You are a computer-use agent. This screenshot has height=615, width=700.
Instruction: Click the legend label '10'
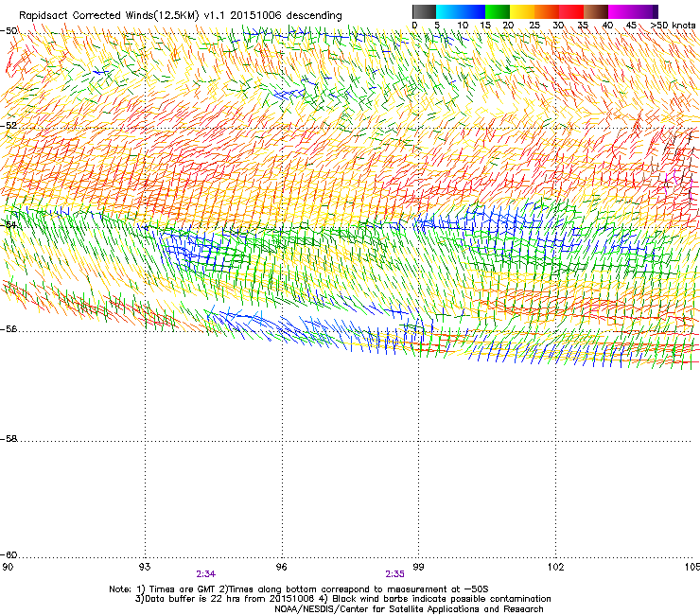(463, 26)
